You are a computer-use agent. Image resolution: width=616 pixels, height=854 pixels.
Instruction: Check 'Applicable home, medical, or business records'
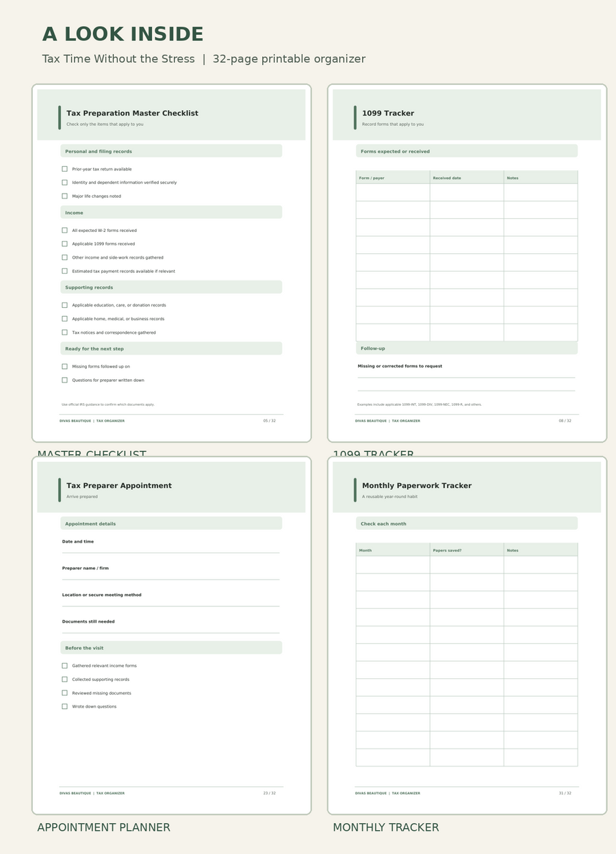pyautogui.click(x=64, y=319)
